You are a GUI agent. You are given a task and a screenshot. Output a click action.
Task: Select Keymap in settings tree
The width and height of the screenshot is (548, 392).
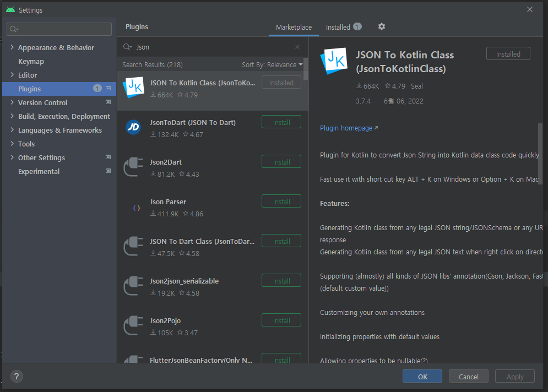[x=31, y=61]
